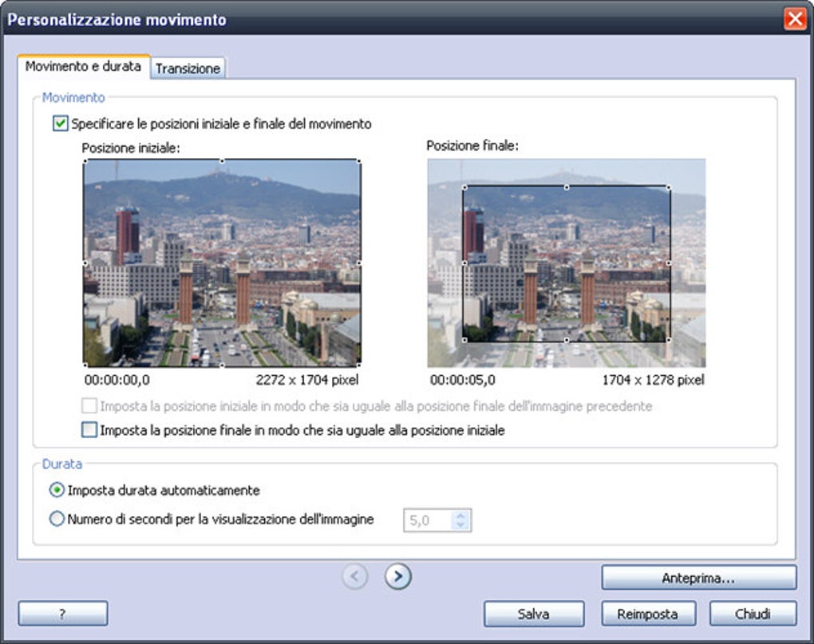Decrease seconds with the spinner down arrow
814x644 pixels.
coord(460,524)
